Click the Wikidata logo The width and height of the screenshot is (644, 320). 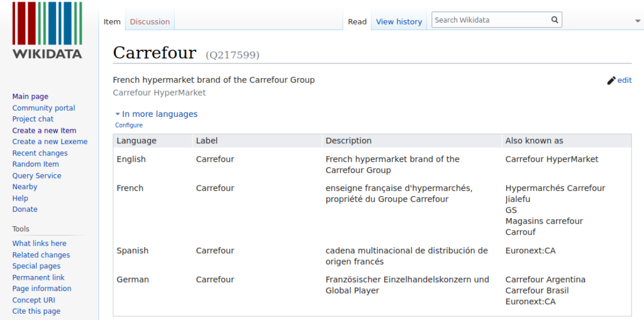pos(47,30)
